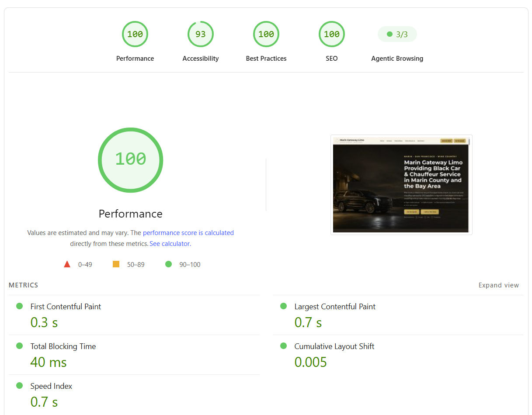Screen dimensions: 532x415
Task: Toggle Expand view for metrics
Action: coord(499,285)
